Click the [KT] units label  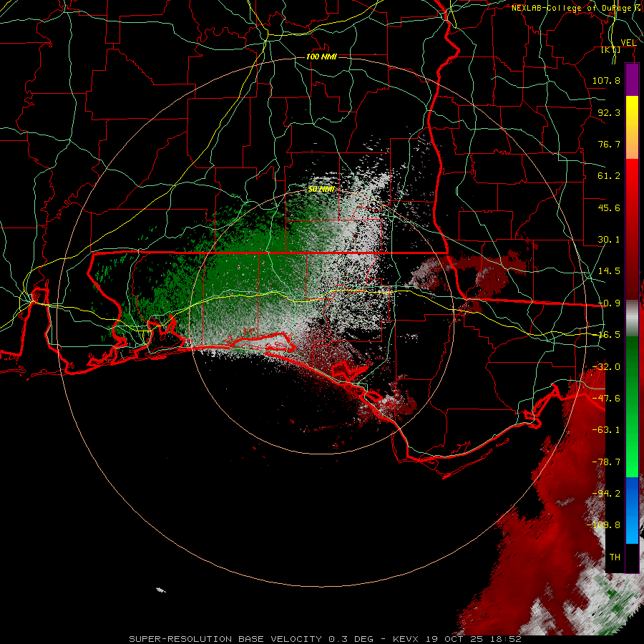[610, 49]
